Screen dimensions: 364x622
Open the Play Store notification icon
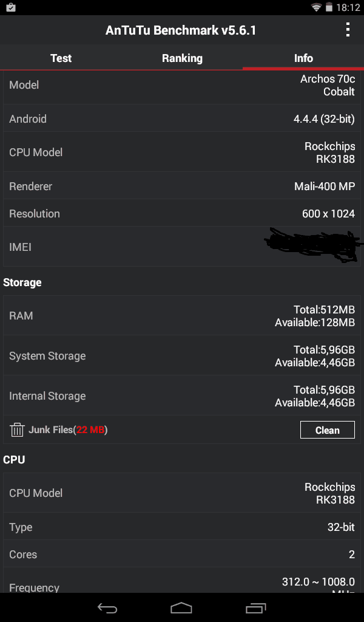tap(11, 7)
